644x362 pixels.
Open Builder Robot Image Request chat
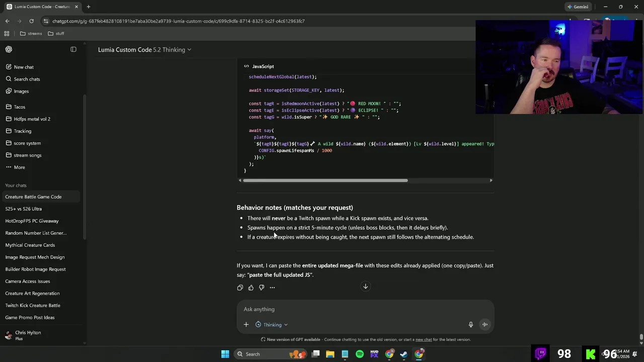[x=35, y=269]
